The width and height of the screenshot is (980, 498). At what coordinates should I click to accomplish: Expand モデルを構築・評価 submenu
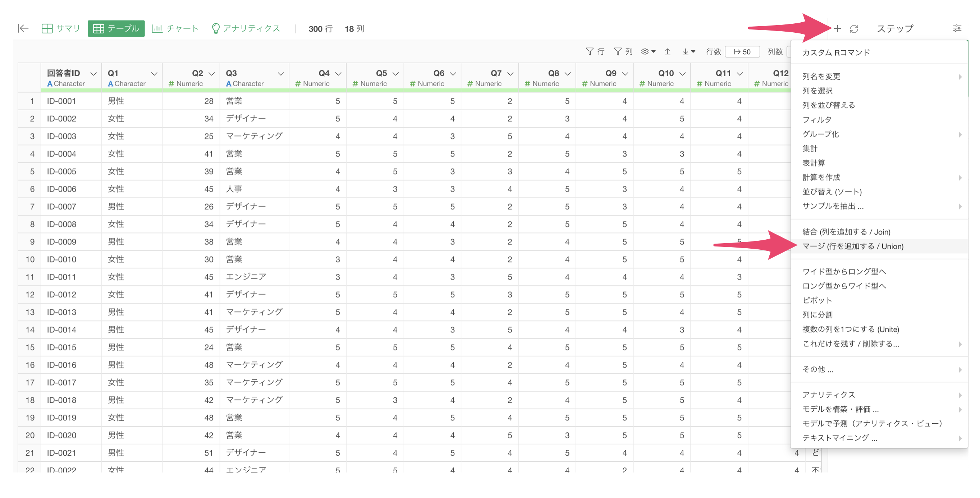tap(879, 409)
